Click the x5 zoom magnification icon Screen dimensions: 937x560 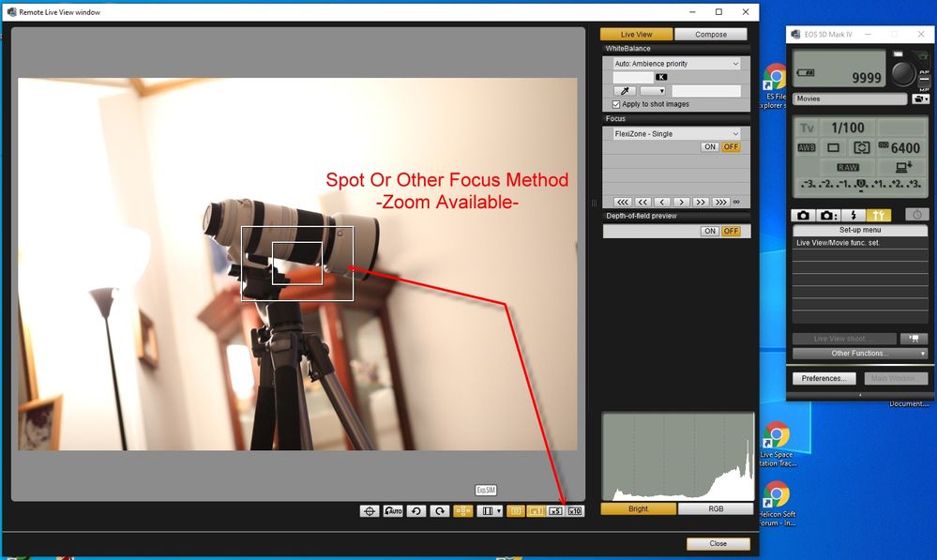[x=554, y=511]
